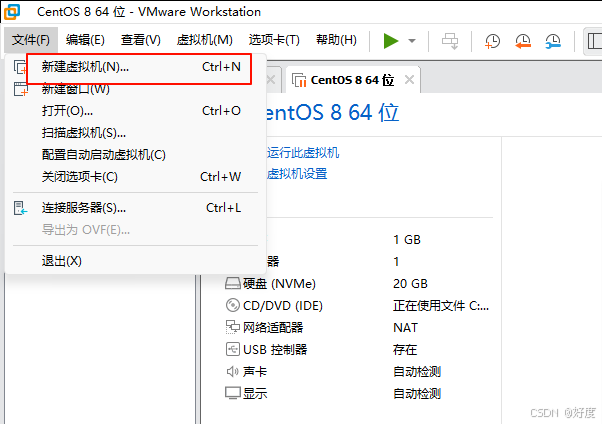Switch to the CentOS 8 64 位 tab

pyautogui.click(x=352, y=80)
